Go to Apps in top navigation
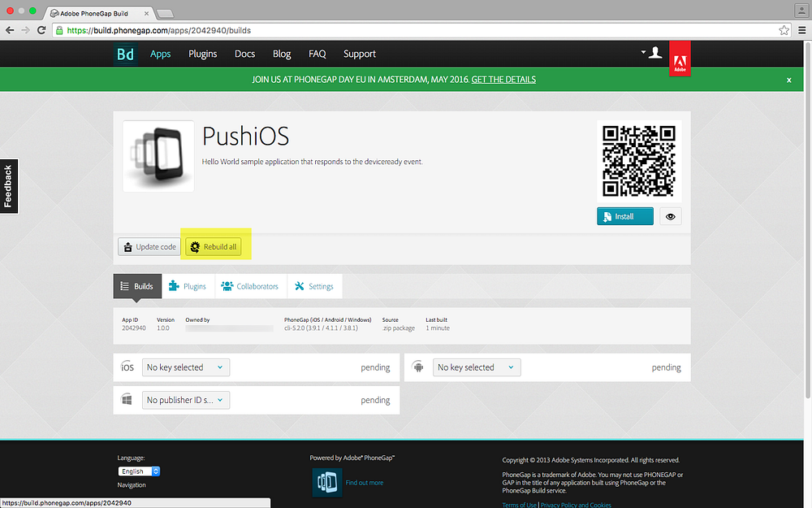Viewport: 812px width, 508px height. [161, 54]
